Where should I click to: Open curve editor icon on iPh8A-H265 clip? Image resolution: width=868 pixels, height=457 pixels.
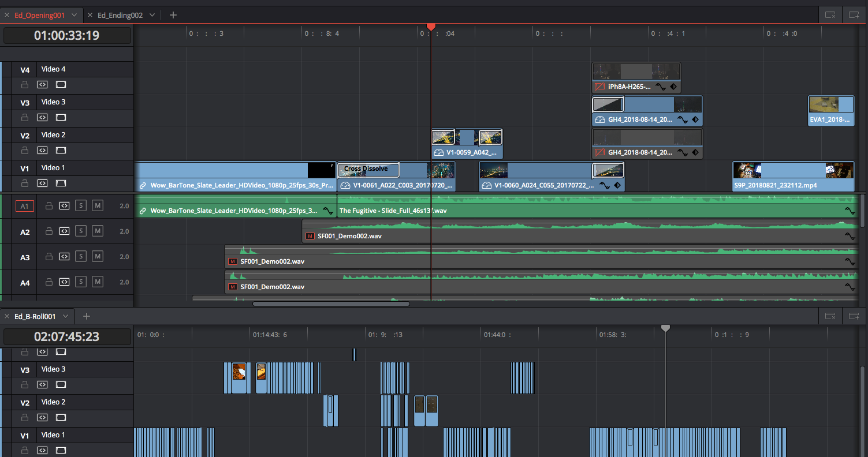661,87
